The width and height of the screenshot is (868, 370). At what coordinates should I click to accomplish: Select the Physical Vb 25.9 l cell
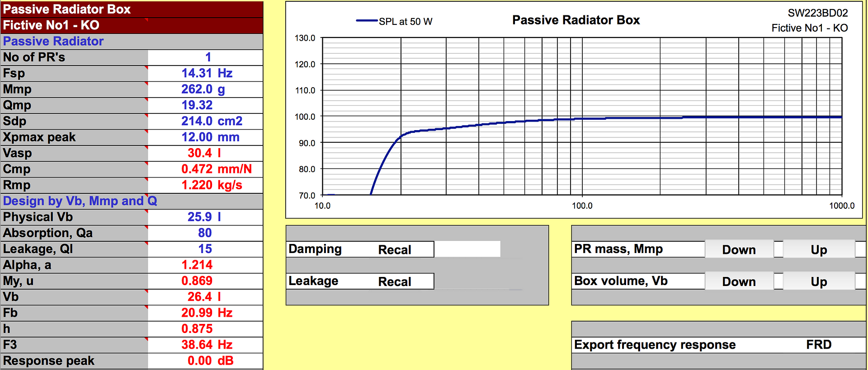[205, 217]
